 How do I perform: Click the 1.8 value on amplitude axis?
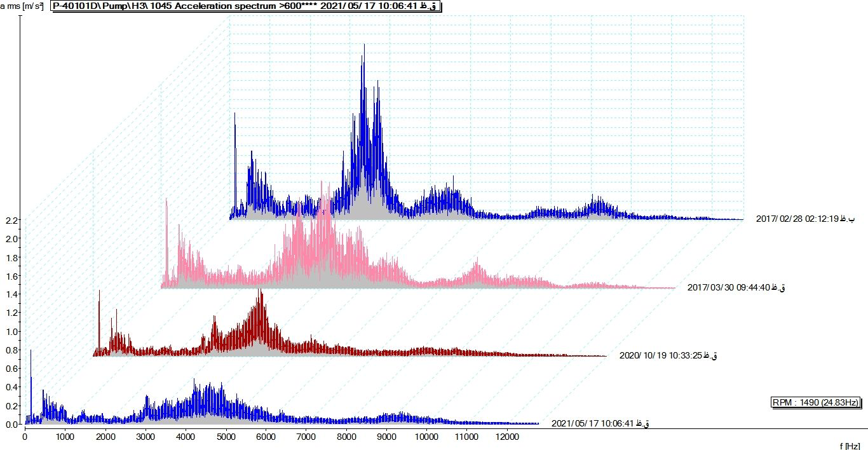(10, 257)
